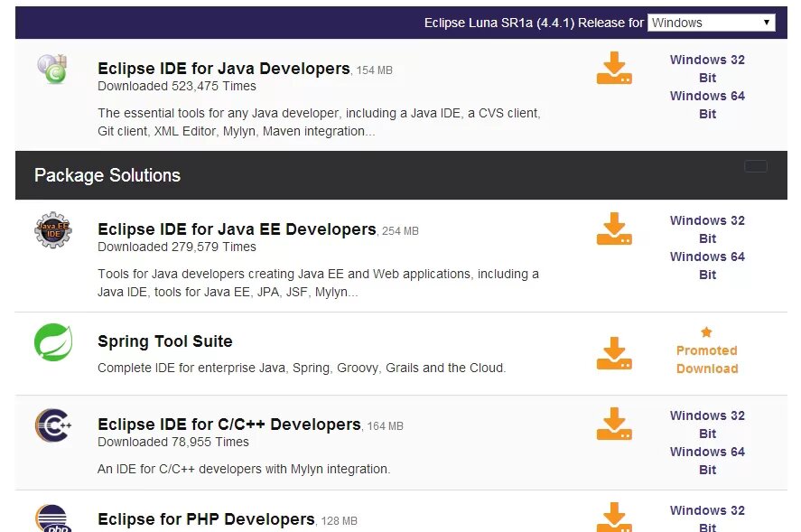This screenshot has width=801, height=532.
Task: Open the Windows platform dropdown
Action: (x=711, y=23)
